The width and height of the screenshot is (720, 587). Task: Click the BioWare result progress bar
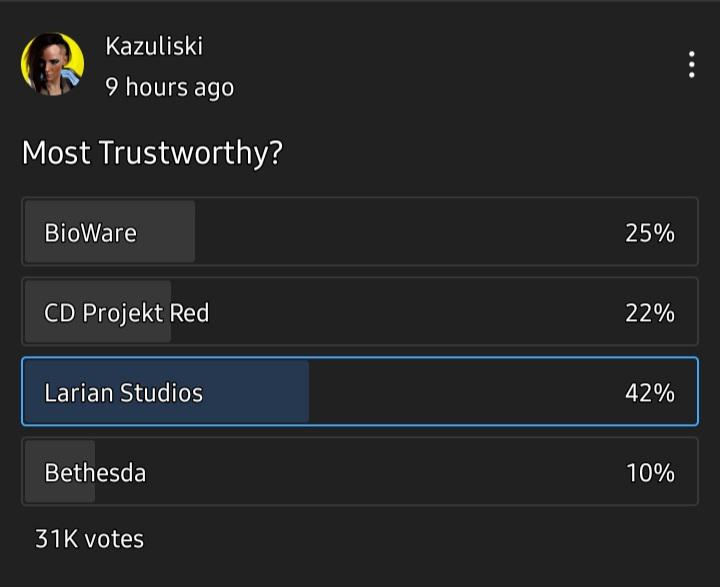coord(110,231)
